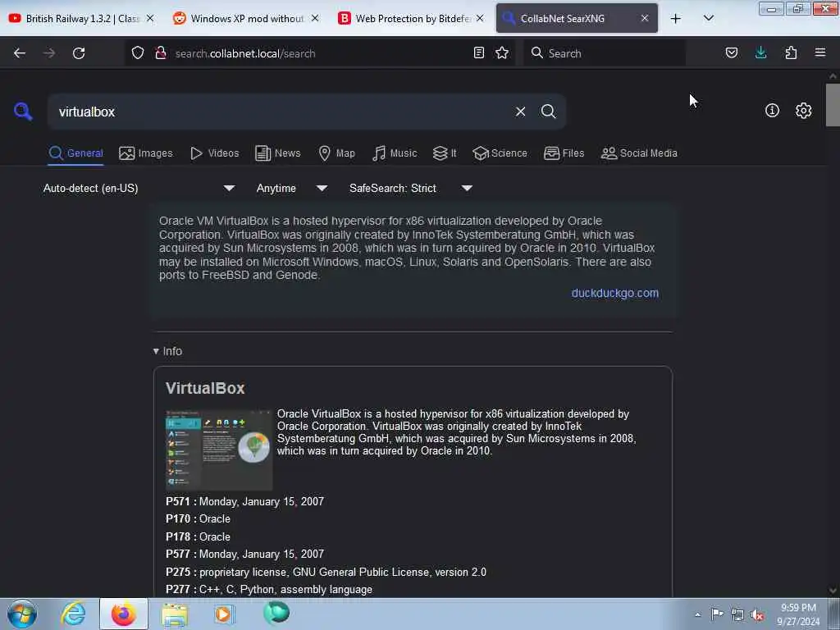The width and height of the screenshot is (840, 630).
Task: Open a new browser tab
Action: (676, 19)
